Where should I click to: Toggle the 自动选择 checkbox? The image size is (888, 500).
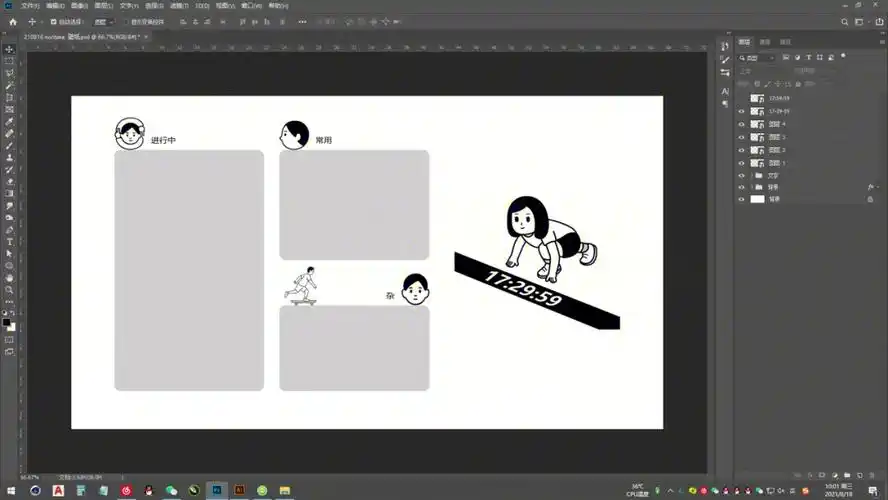[53, 21]
